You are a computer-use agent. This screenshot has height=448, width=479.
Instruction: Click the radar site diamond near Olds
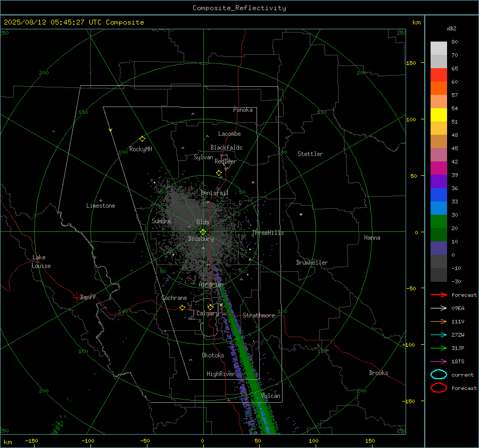(x=203, y=232)
